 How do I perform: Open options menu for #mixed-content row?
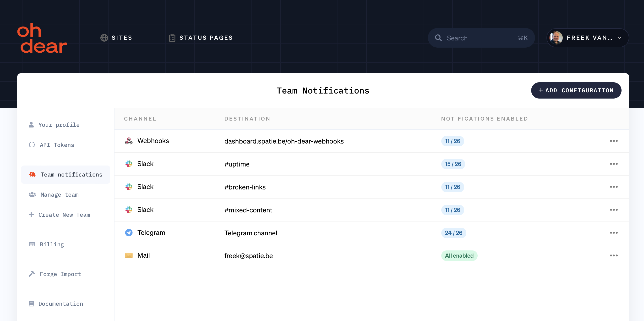click(613, 210)
